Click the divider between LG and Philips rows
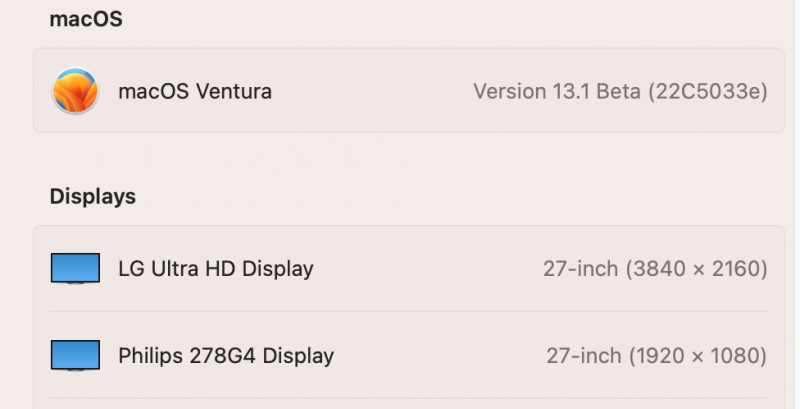 pos(410,311)
